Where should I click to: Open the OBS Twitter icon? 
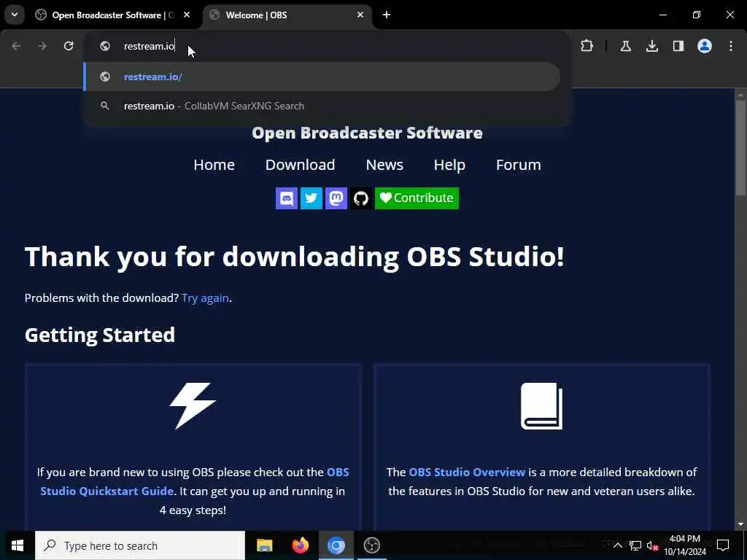(x=311, y=198)
